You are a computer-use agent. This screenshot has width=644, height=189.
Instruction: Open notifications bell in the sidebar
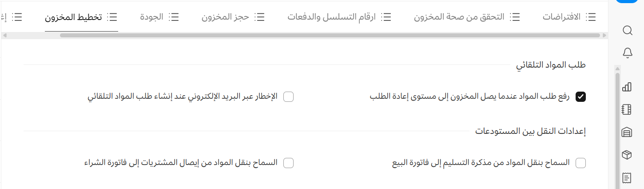click(x=627, y=53)
